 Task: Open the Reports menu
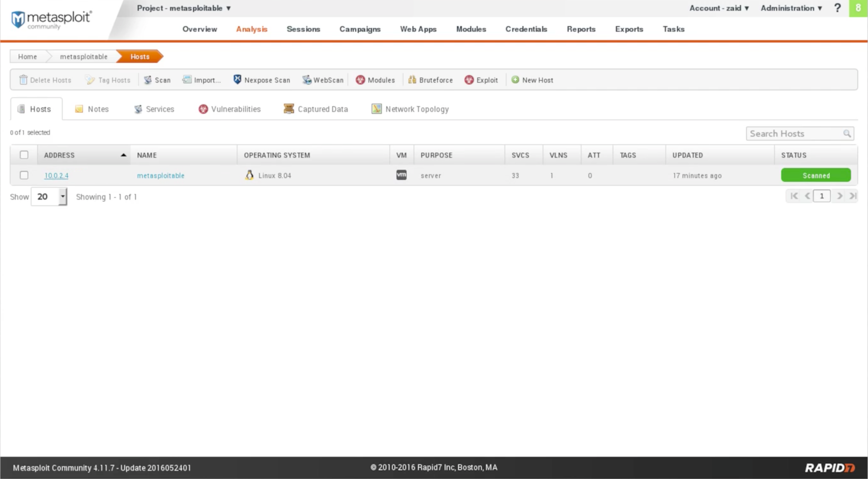(x=581, y=29)
